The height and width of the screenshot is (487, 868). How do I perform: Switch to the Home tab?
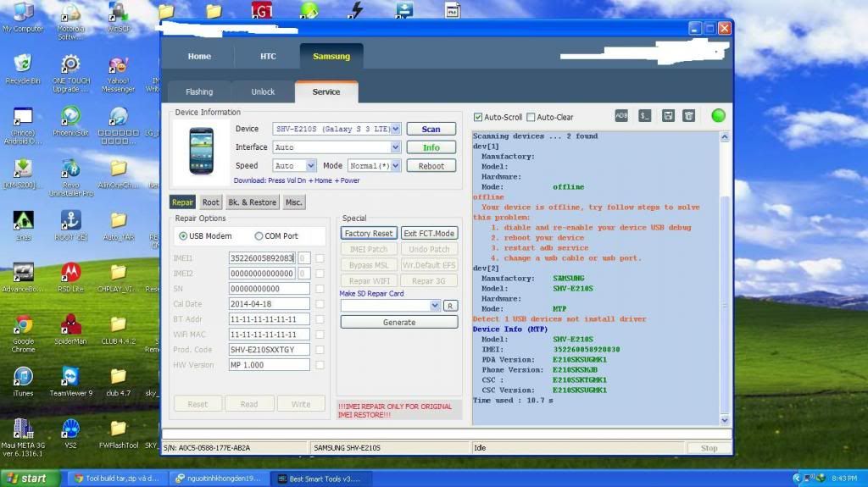(199, 57)
